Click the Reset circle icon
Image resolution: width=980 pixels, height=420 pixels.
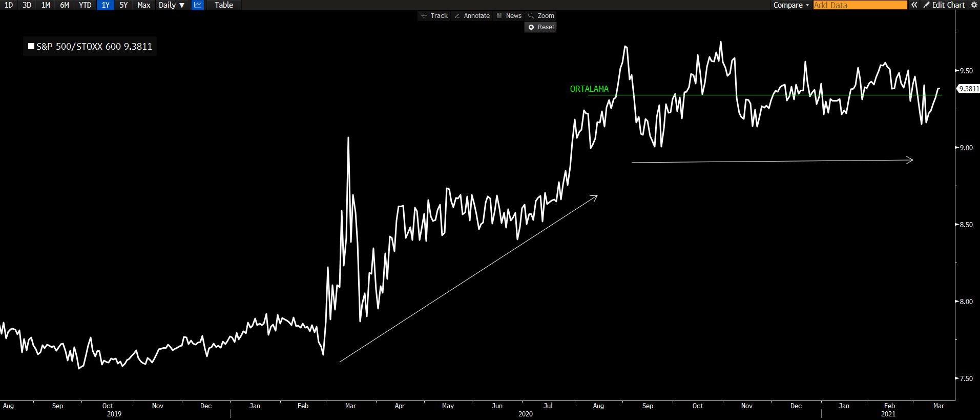531,27
